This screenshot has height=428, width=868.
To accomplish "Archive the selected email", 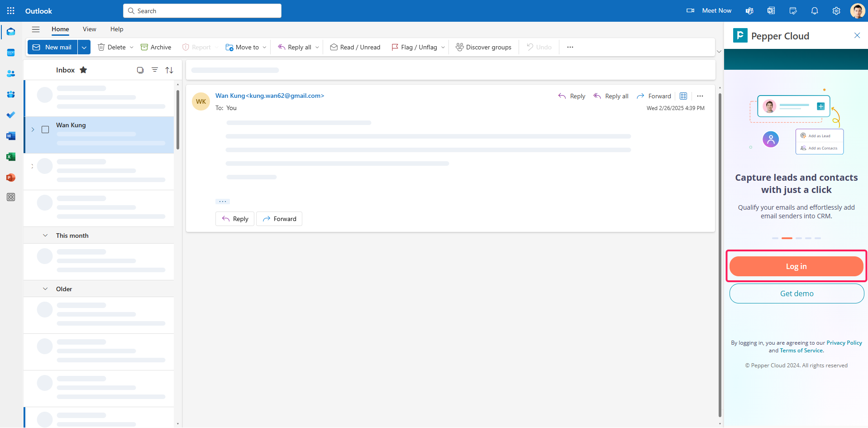I will click(156, 47).
